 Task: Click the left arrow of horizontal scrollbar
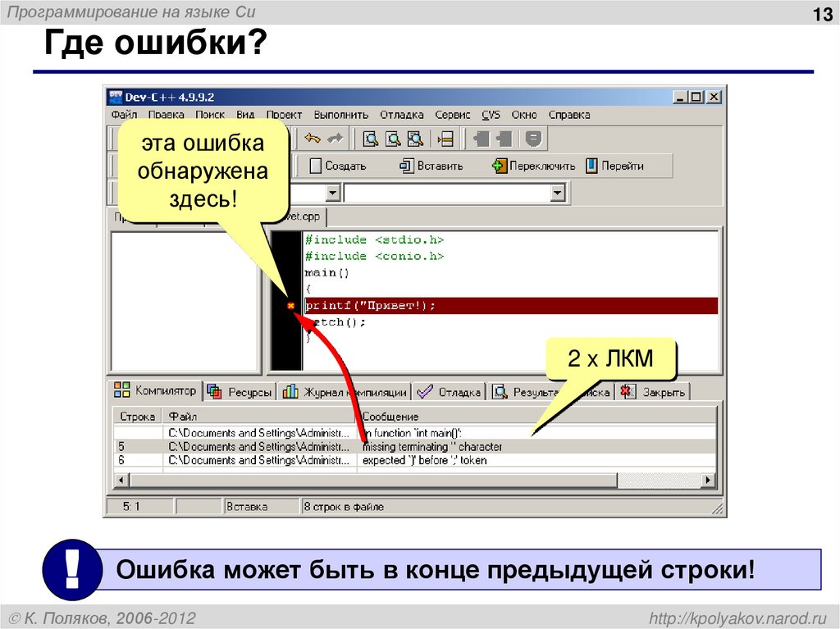coord(121,480)
